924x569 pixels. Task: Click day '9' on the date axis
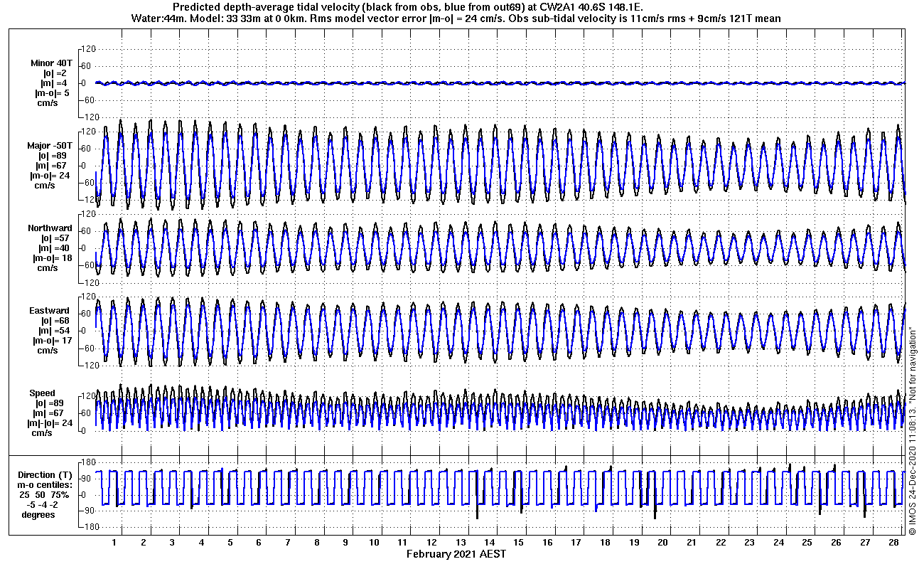[x=345, y=543]
